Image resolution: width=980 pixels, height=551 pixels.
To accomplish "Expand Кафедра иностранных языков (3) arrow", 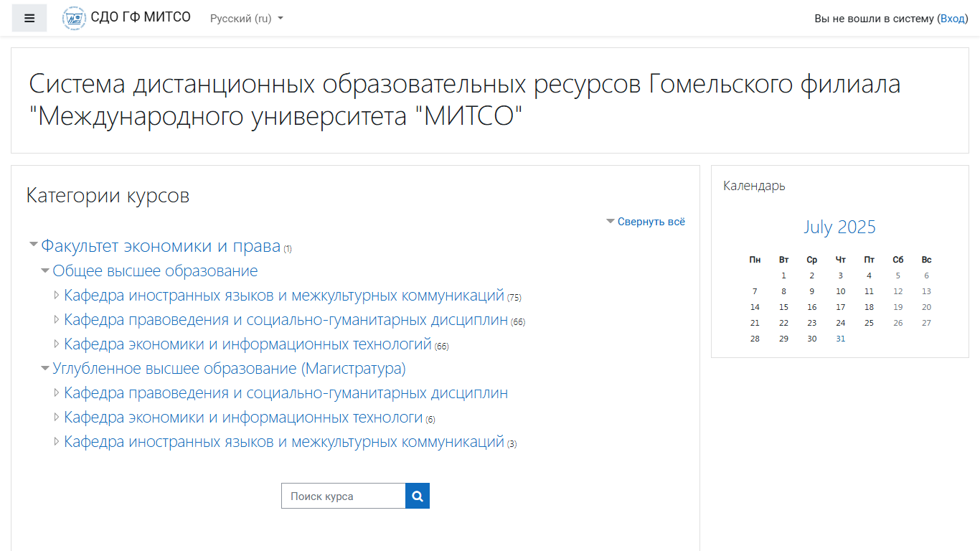I will (x=57, y=441).
